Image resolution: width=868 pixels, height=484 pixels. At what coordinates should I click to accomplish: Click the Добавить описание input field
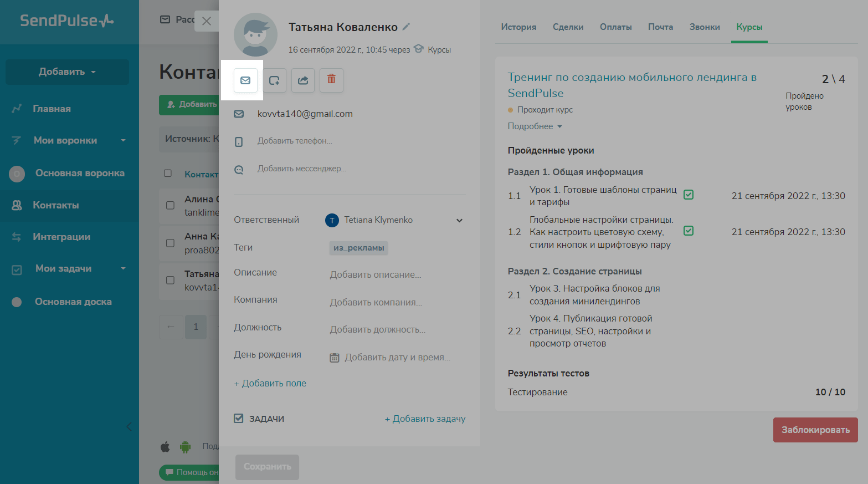pyautogui.click(x=376, y=275)
